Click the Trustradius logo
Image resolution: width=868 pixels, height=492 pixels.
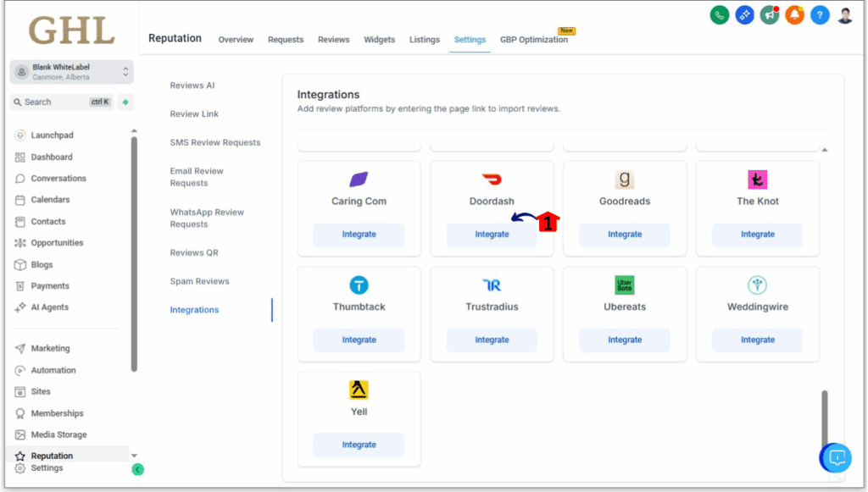click(492, 285)
